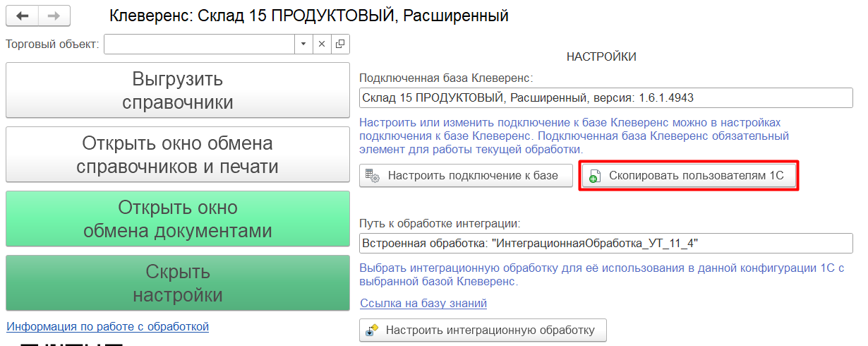Click the label Путь к обработке интеграции:
The width and height of the screenshot is (868, 346).
(440, 223)
